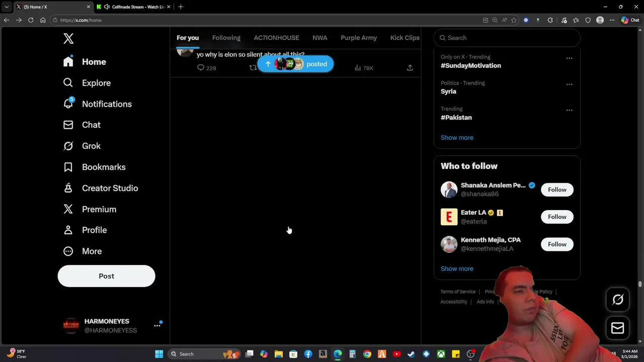This screenshot has height=362, width=644.
Task: Switch to the Purple Army tab
Action: click(x=359, y=38)
